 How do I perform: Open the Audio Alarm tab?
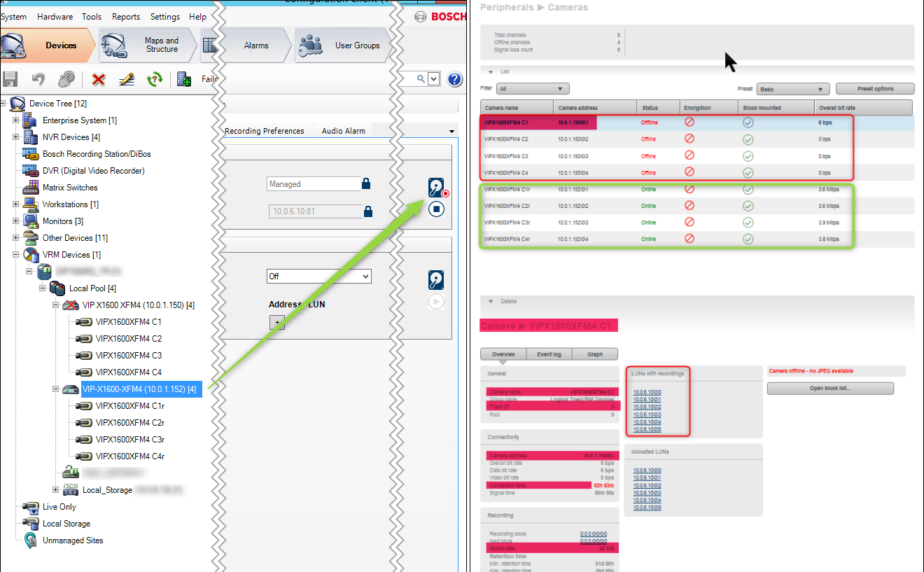point(344,131)
